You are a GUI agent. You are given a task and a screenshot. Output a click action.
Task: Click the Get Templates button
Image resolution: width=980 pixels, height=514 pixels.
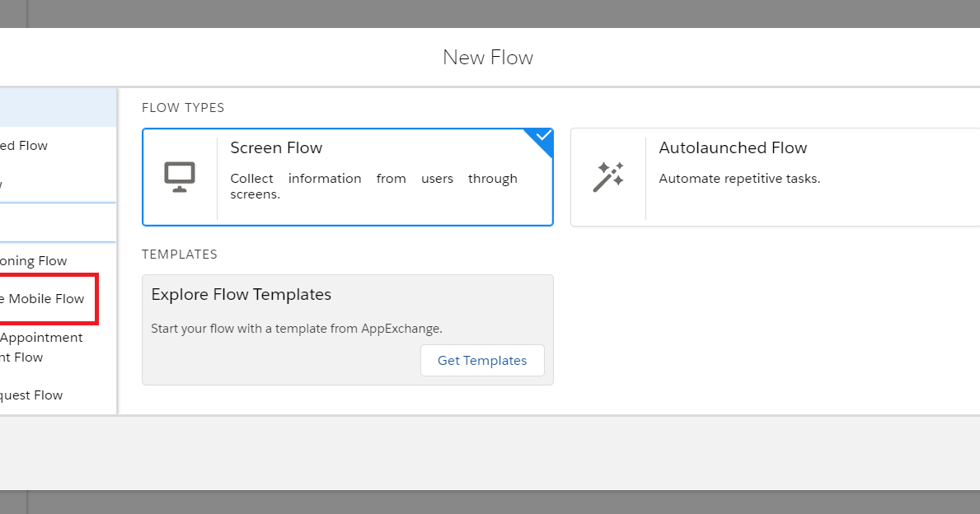(482, 361)
